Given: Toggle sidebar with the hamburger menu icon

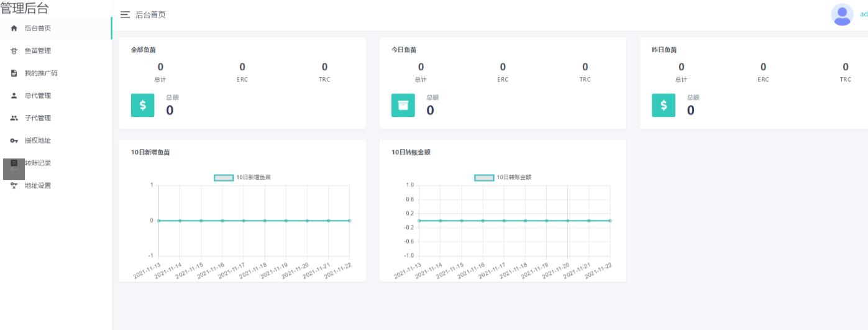Looking at the screenshot, I should point(125,15).
